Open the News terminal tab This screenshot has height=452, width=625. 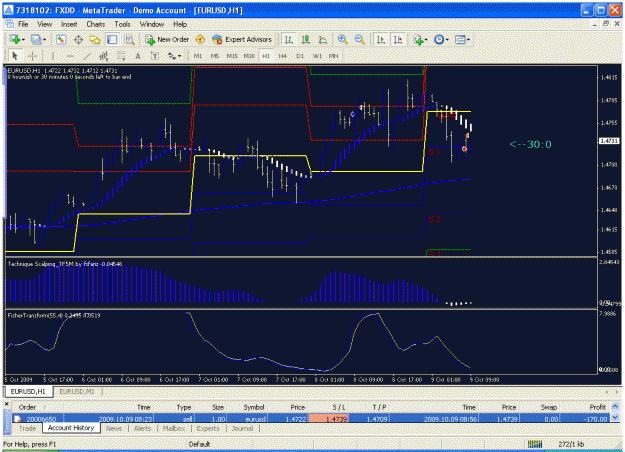[114, 428]
